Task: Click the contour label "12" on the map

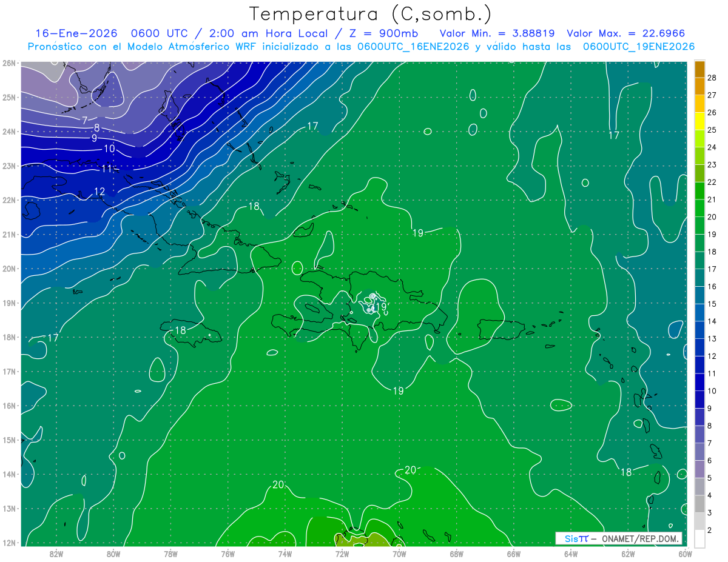Action: click(99, 192)
